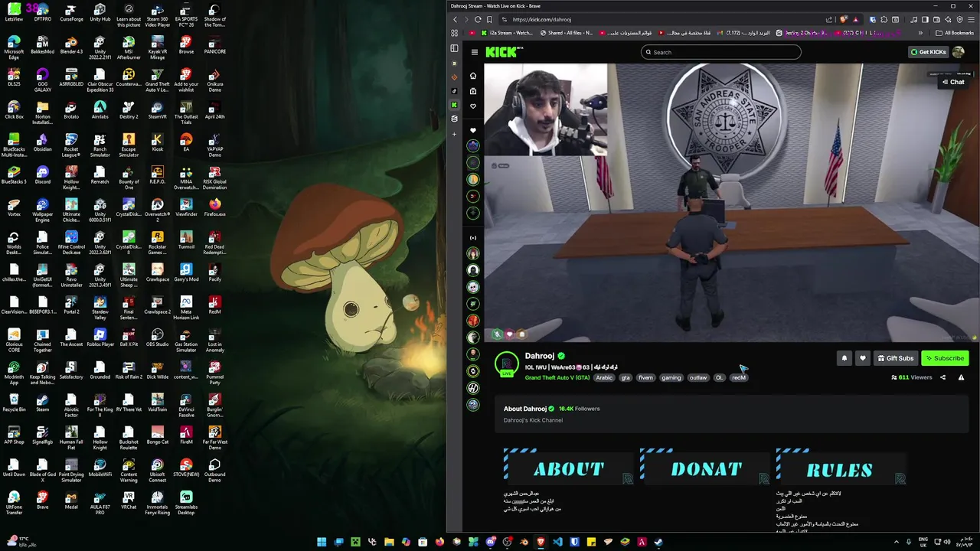The image size is (980, 551).
Task: Reload the Kick page
Action: pyautogui.click(x=479, y=19)
